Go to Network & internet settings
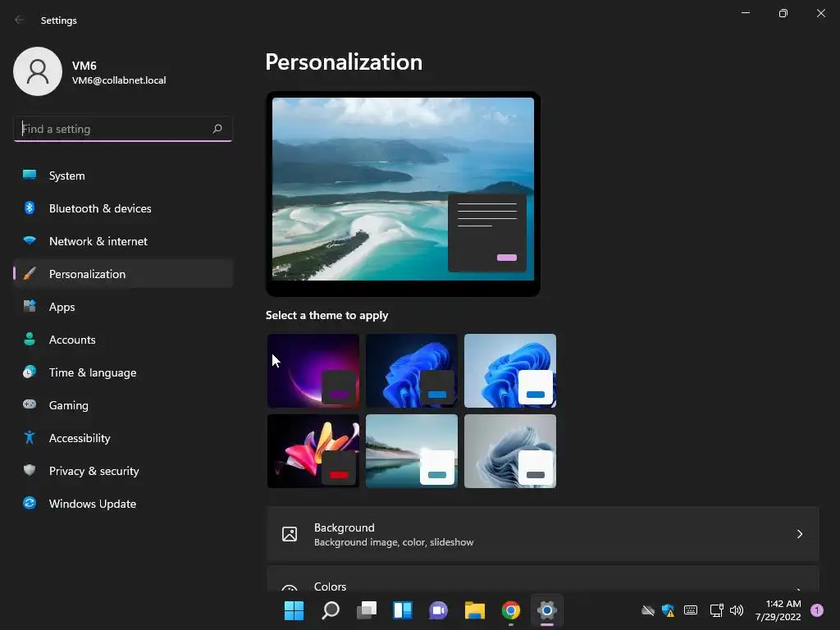 (x=123, y=241)
